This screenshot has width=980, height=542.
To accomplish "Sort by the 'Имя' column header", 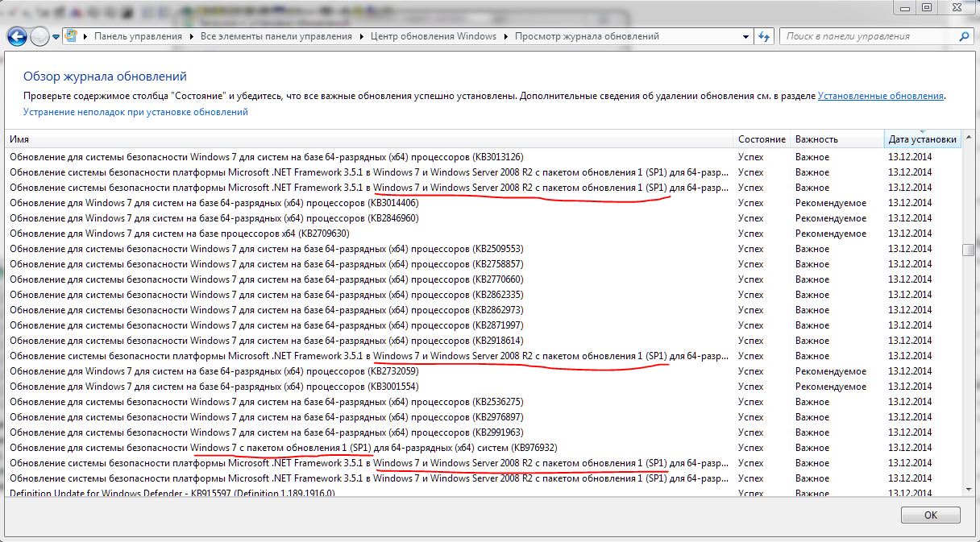I will (x=369, y=139).
